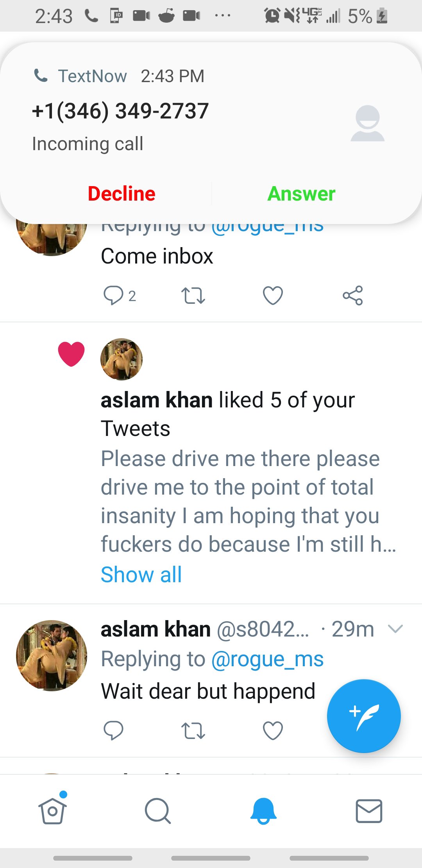Compose a new tweet with floating button

(364, 716)
